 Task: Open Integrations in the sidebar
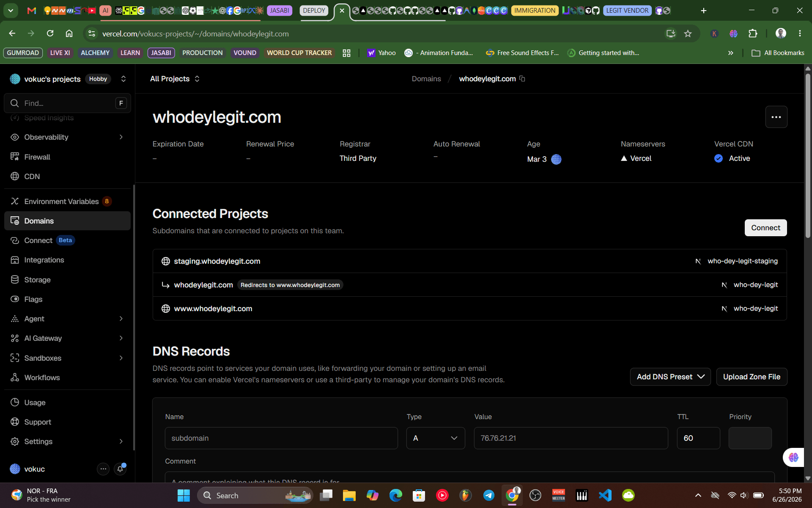[68, 260]
